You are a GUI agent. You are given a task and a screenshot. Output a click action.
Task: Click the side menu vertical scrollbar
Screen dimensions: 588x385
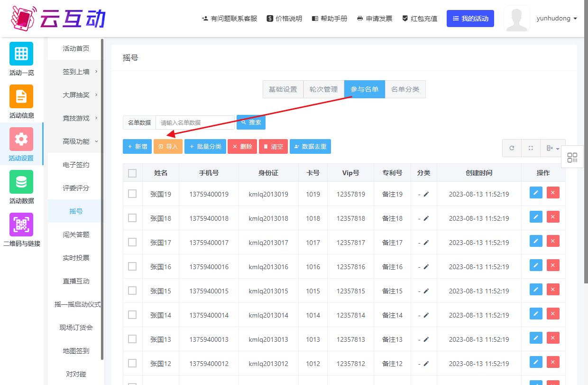pos(102,199)
